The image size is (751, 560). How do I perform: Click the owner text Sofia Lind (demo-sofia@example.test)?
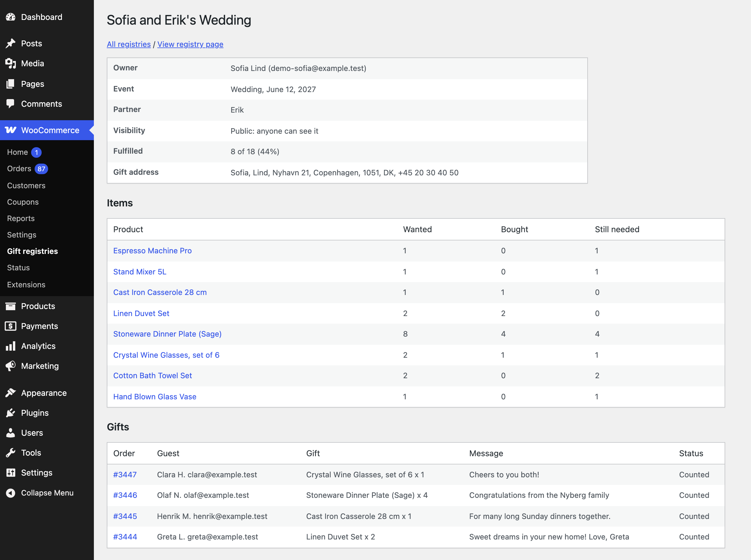[299, 69]
